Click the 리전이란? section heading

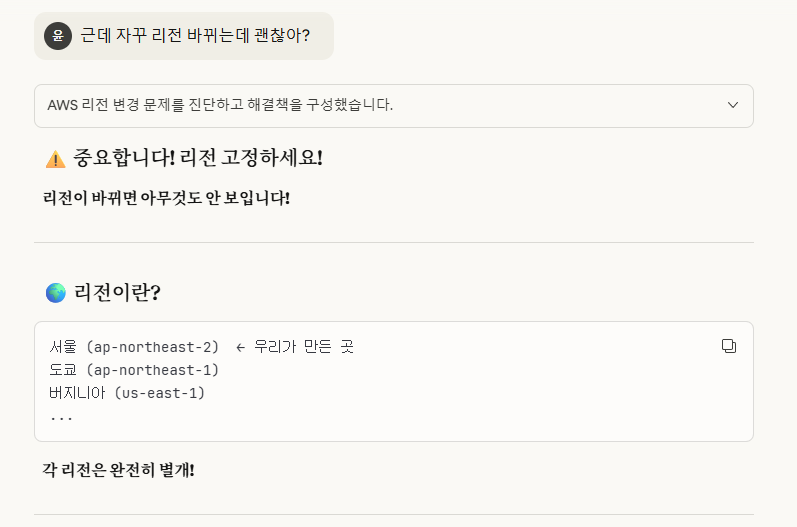point(118,292)
